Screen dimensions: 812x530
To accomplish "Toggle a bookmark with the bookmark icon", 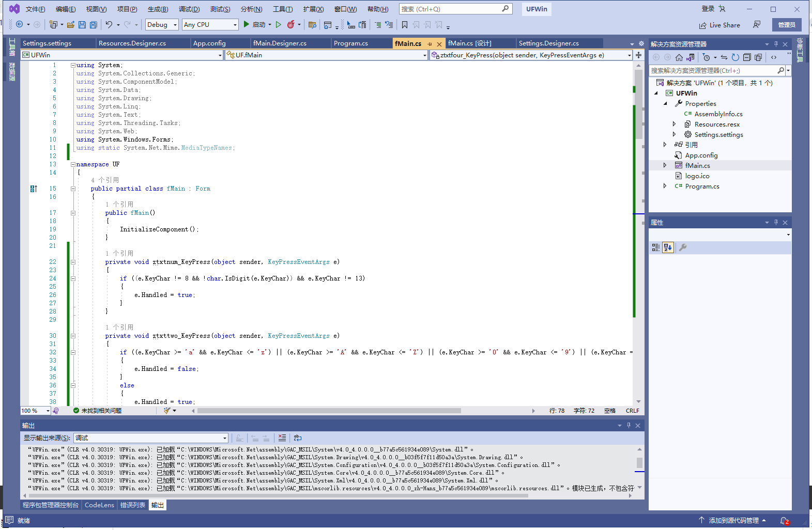I will coord(405,24).
